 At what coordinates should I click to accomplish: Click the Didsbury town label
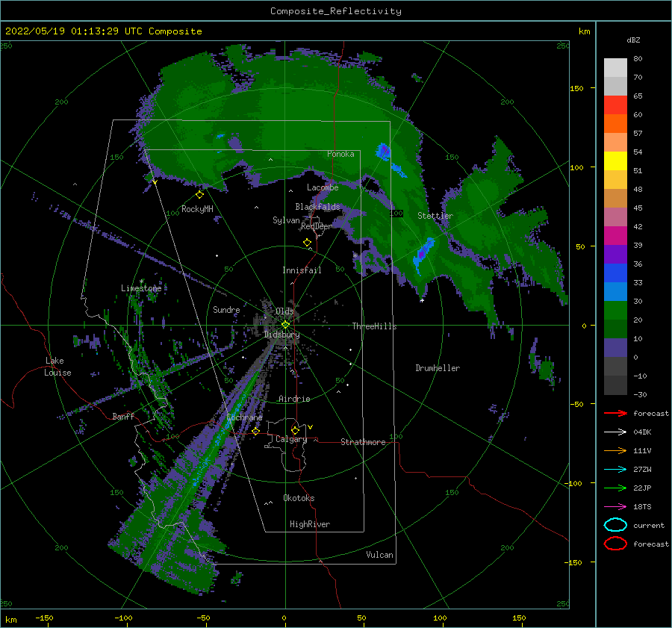pyautogui.click(x=281, y=335)
